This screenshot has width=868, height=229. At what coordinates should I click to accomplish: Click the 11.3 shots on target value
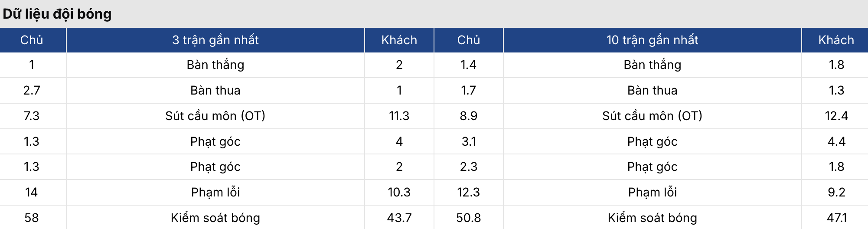click(x=399, y=116)
